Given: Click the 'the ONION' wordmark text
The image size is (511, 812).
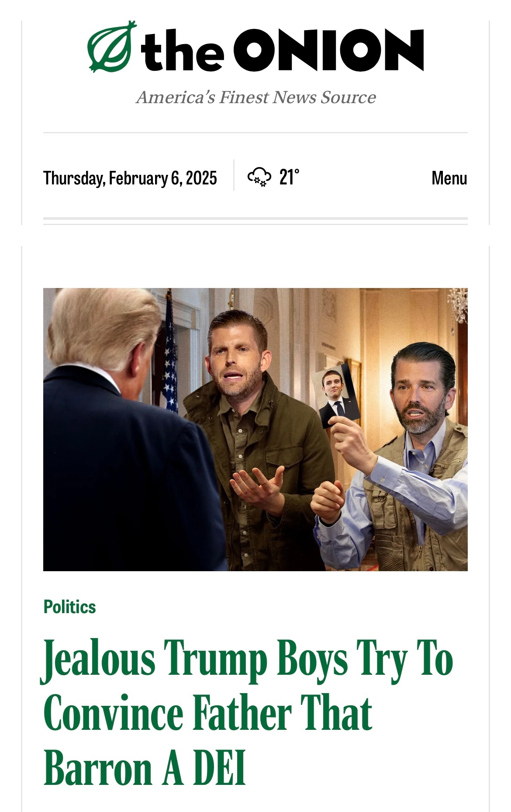Looking at the screenshot, I should pyautogui.click(x=282, y=50).
